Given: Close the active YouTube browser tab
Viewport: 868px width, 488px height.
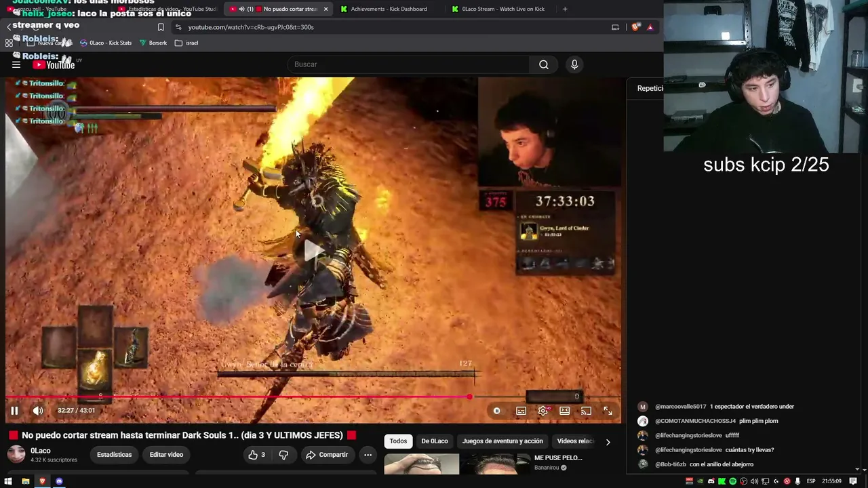Looking at the screenshot, I should coord(325,9).
